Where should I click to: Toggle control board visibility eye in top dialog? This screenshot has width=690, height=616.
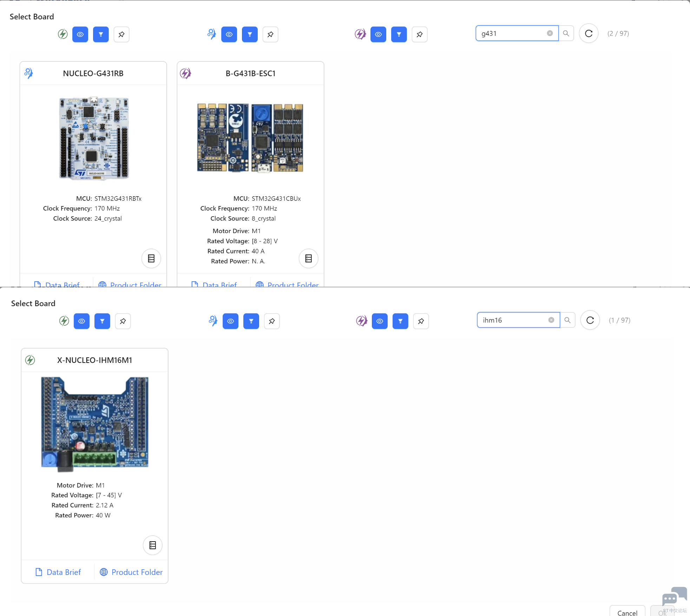pyautogui.click(x=229, y=34)
